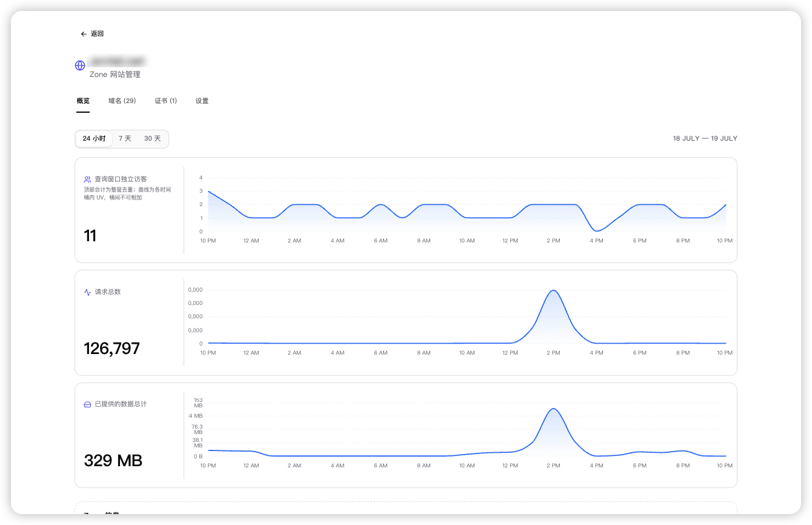812x525 pixels.
Task: Click the 12 PM axis label on the requests chart
Action: [x=510, y=353]
